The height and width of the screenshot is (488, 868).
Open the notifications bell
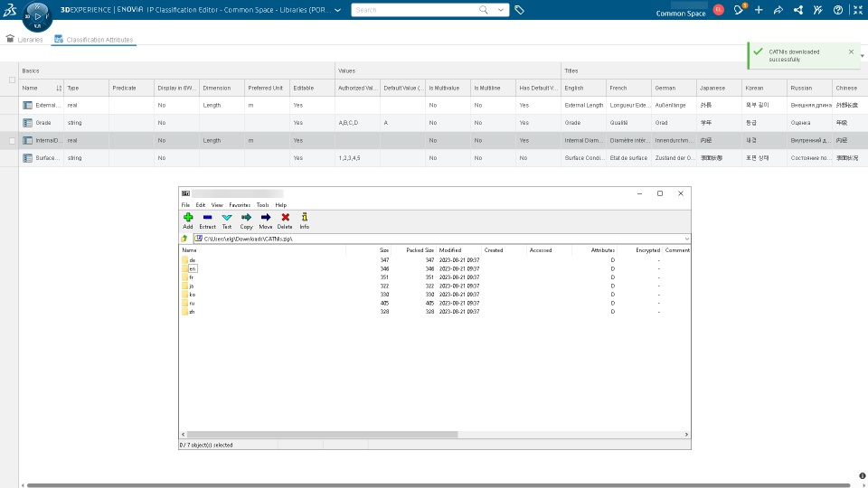(x=739, y=9)
